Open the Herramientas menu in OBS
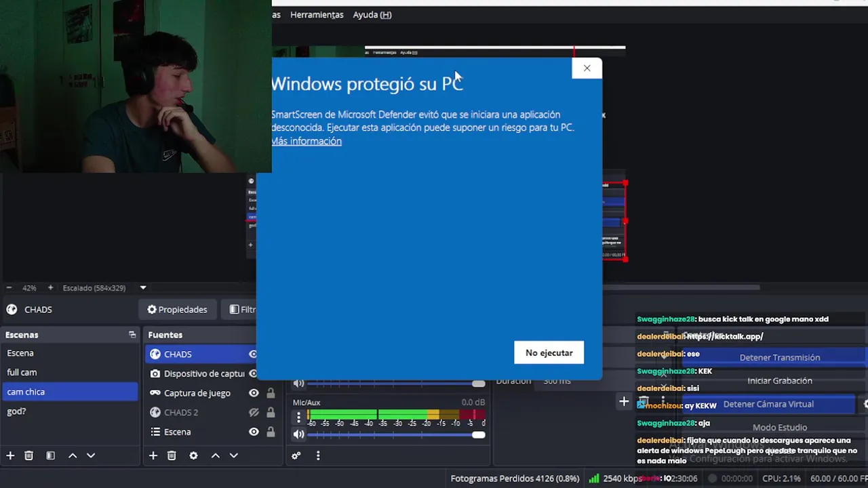The width and height of the screenshot is (868, 488). coord(317,14)
